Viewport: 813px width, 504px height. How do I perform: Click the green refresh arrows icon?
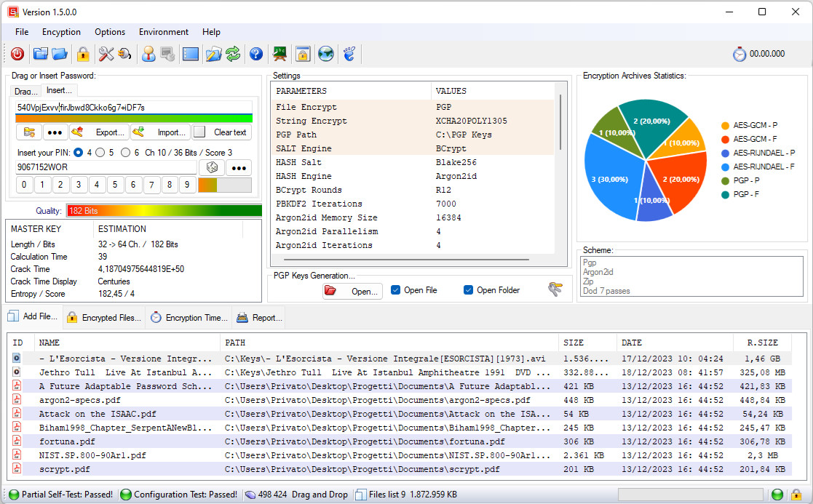(233, 54)
